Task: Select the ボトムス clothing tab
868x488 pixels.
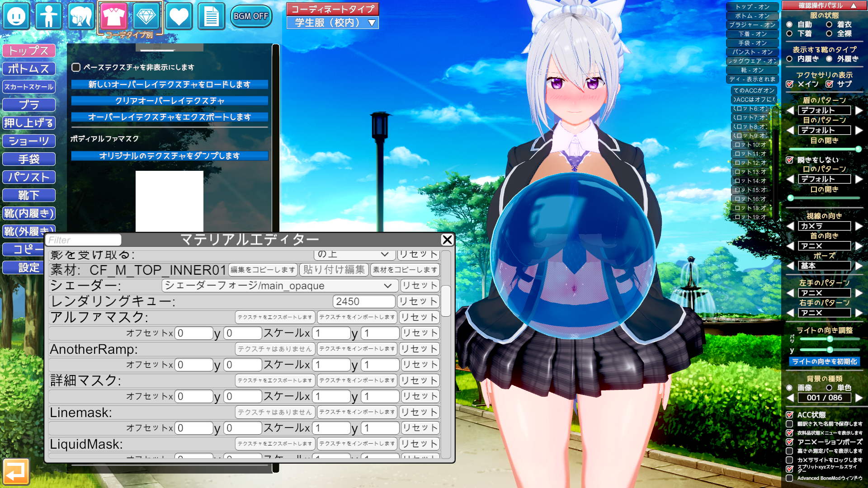Action: tap(29, 69)
